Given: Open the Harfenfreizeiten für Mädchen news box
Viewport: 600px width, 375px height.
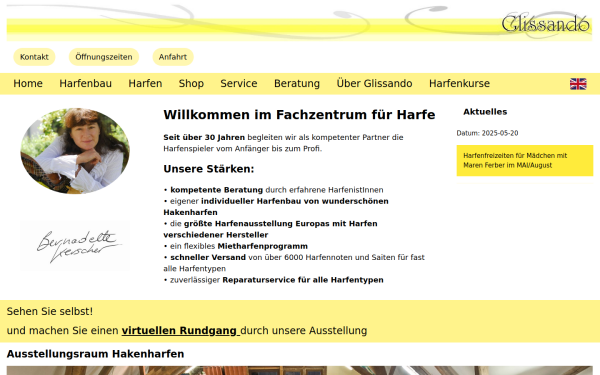Looking at the screenshot, I should (x=525, y=161).
